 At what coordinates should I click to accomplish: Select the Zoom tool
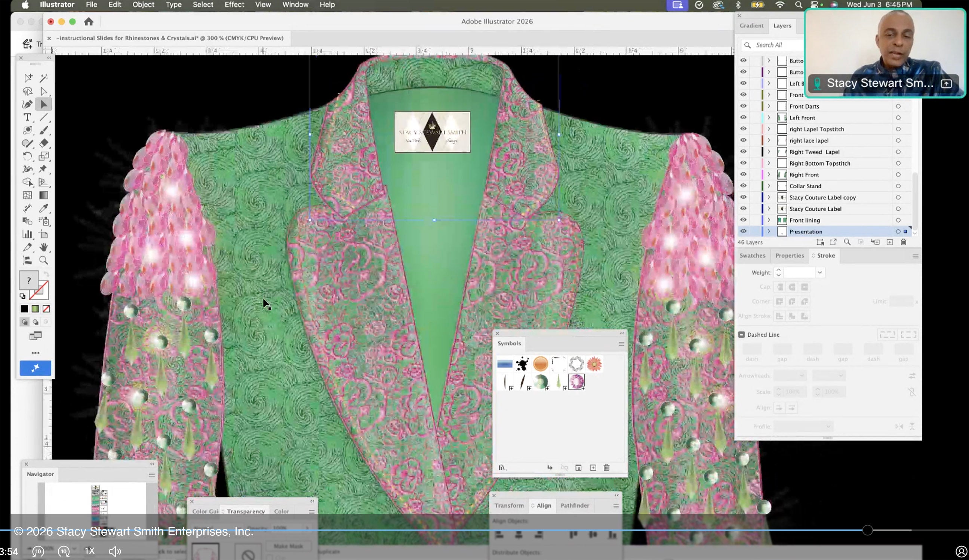point(43,260)
